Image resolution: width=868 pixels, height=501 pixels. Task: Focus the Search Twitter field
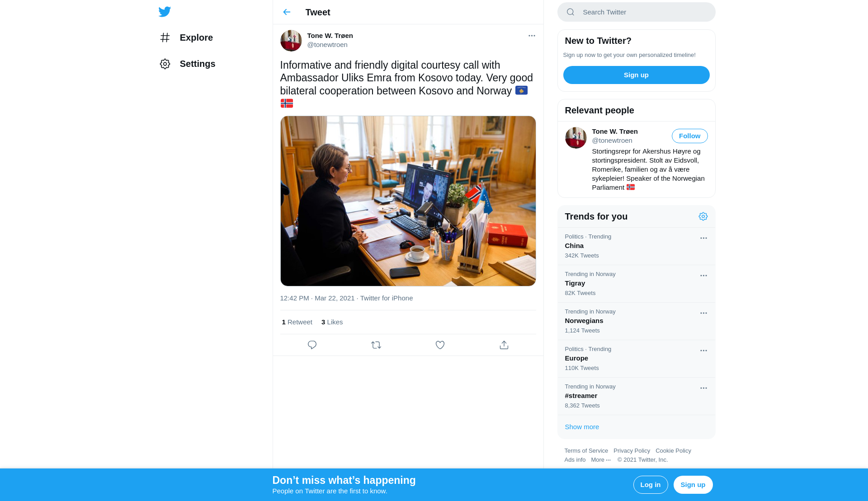(x=637, y=12)
